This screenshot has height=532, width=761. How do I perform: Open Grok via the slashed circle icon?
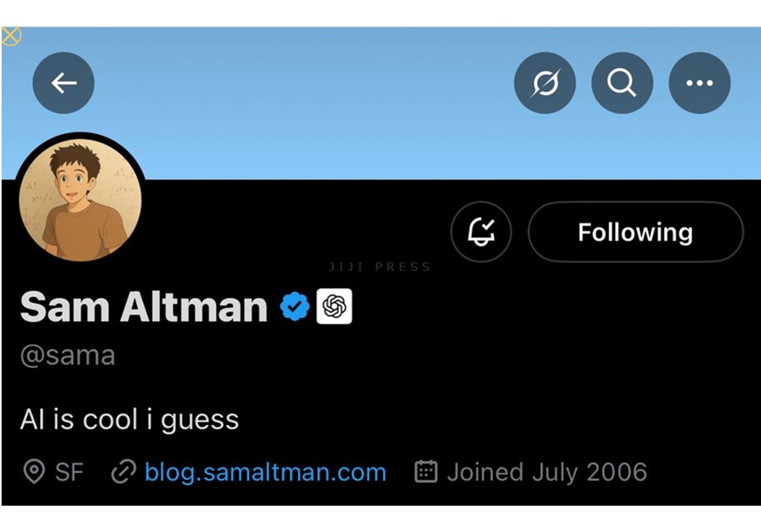click(545, 83)
